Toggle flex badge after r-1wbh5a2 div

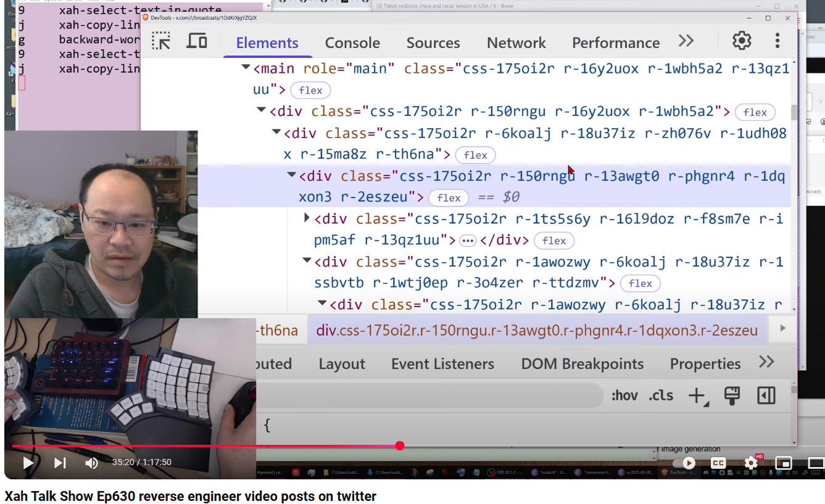click(755, 112)
